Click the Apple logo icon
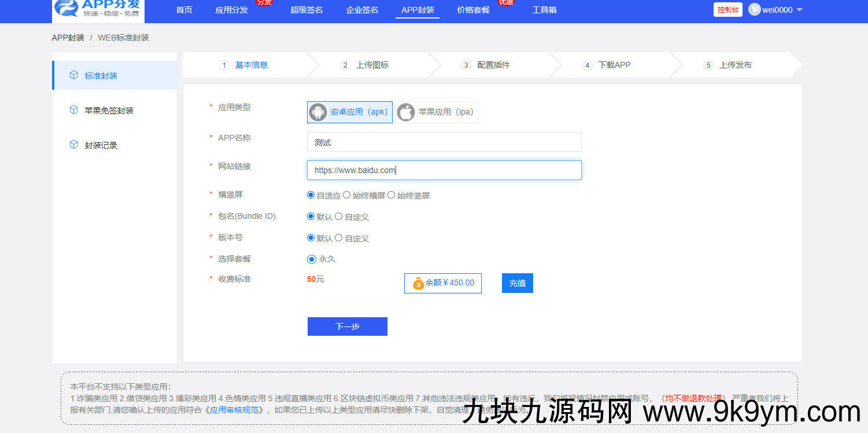Screen dimensions: 868x433 [406, 112]
